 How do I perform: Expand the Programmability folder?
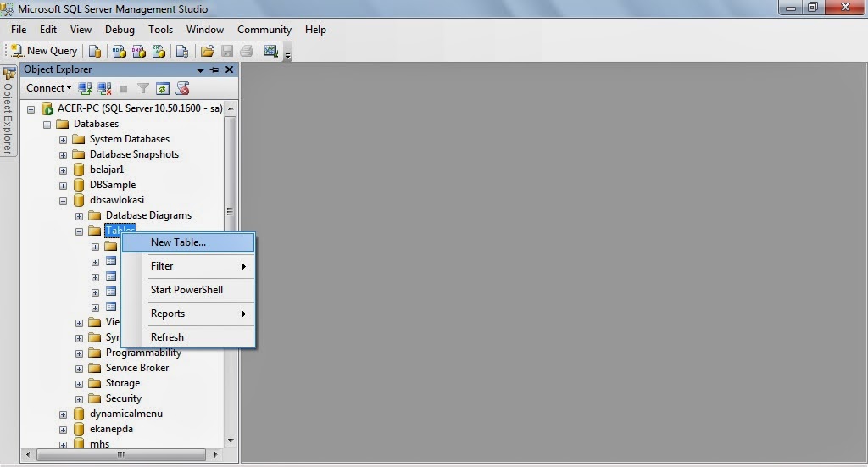pyautogui.click(x=79, y=353)
